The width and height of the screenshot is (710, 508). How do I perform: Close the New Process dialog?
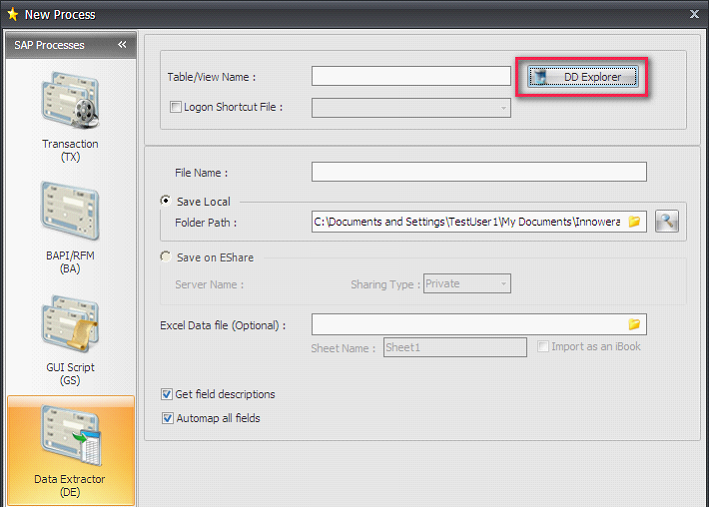pyautogui.click(x=695, y=14)
